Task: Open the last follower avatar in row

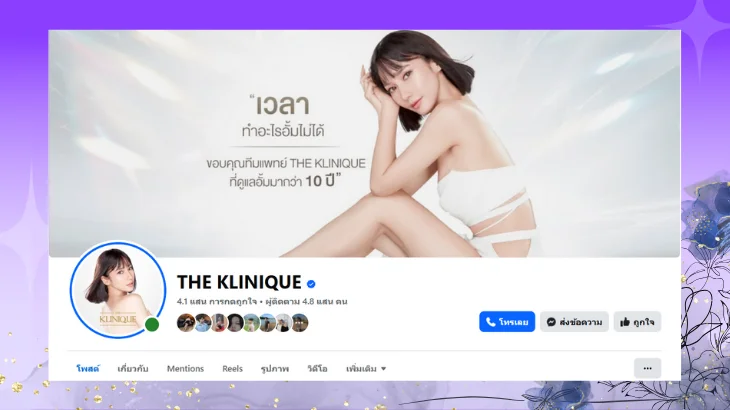Action: pyautogui.click(x=300, y=323)
